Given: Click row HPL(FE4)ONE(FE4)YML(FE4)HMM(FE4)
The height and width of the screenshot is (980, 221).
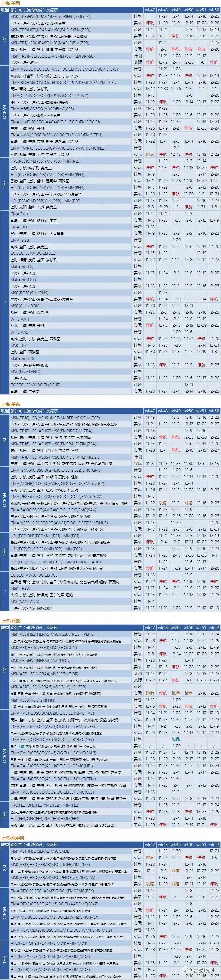Looking at the screenshot, I should 71,818.
